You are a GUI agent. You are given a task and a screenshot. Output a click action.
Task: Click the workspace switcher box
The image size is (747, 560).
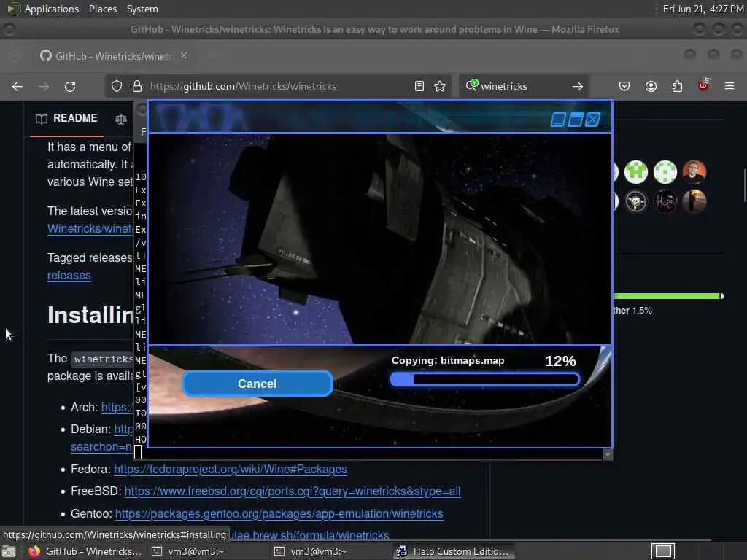663,551
